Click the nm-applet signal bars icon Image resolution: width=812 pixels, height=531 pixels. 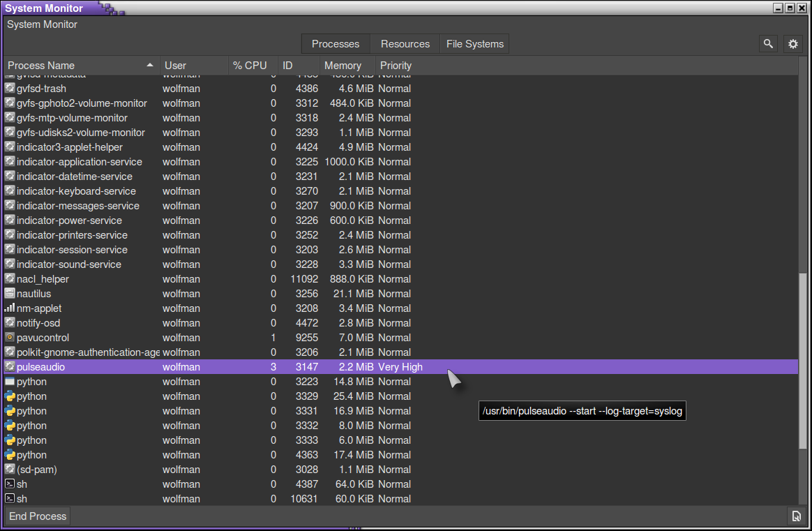click(10, 308)
